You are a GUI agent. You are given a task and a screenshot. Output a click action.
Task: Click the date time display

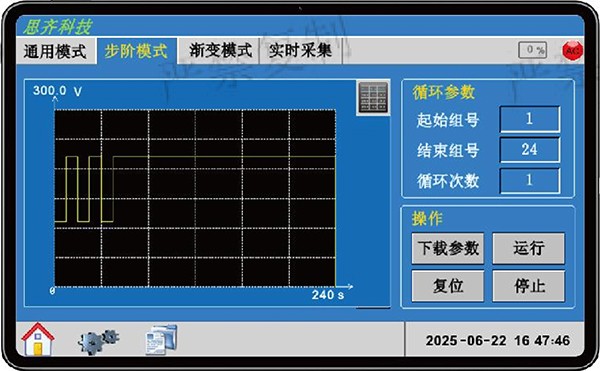[x=497, y=340]
